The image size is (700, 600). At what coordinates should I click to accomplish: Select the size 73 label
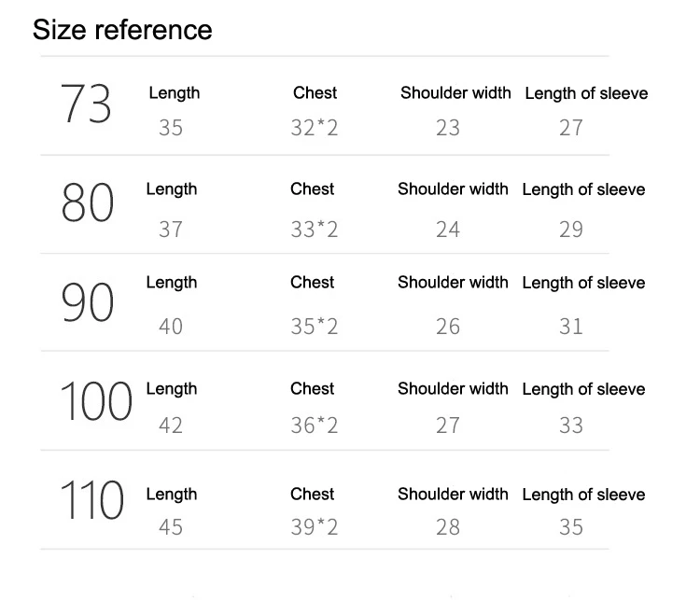click(86, 104)
